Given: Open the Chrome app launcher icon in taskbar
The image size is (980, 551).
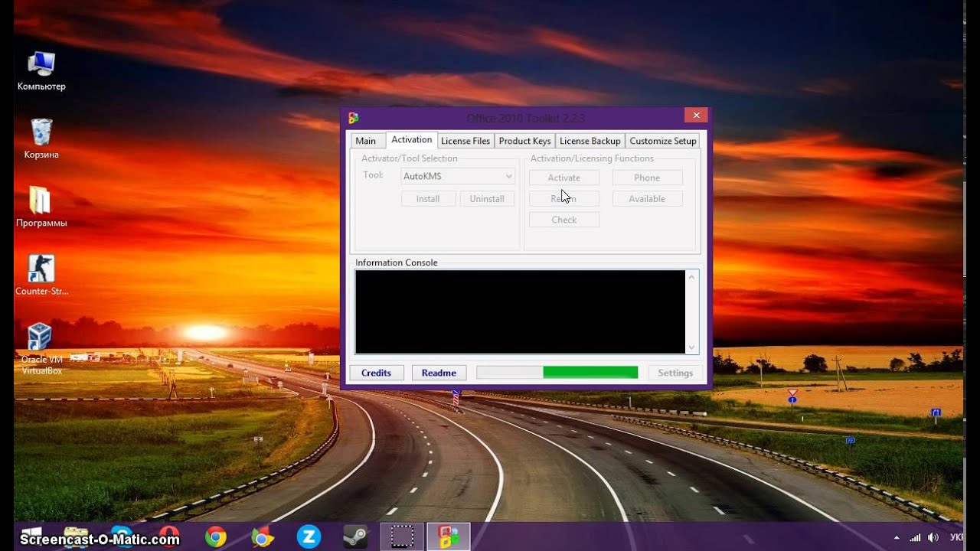Looking at the screenshot, I should [x=262, y=537].
